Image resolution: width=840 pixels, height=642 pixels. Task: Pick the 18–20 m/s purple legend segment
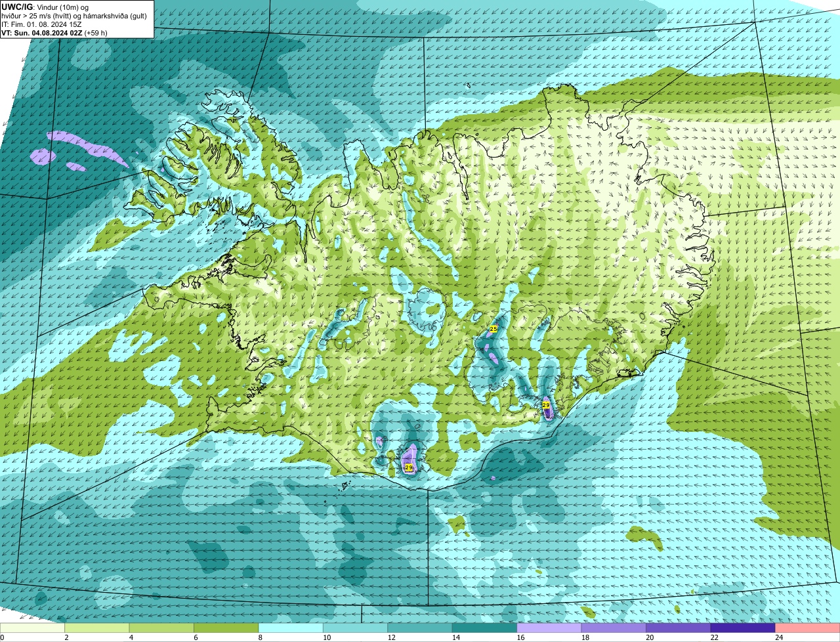point(614,628)
